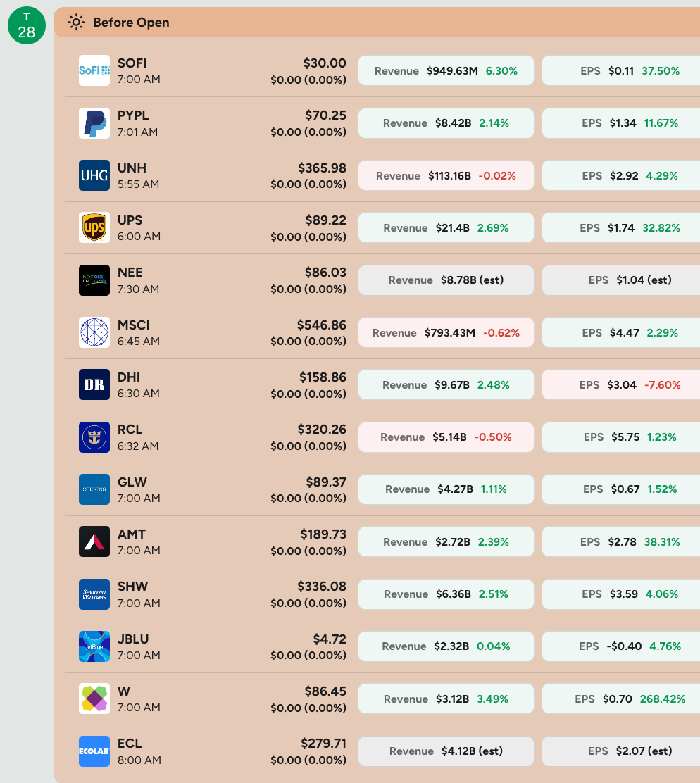Screen dimensions: 700x783
Task: Select UNH EPS $2.92 card
Action: (621, 175)
